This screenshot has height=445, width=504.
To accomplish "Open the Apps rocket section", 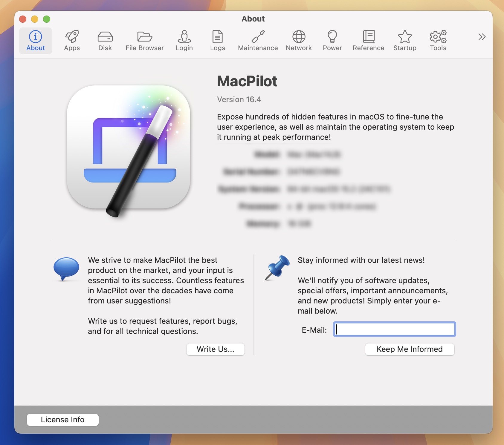I will coord(72,41).
